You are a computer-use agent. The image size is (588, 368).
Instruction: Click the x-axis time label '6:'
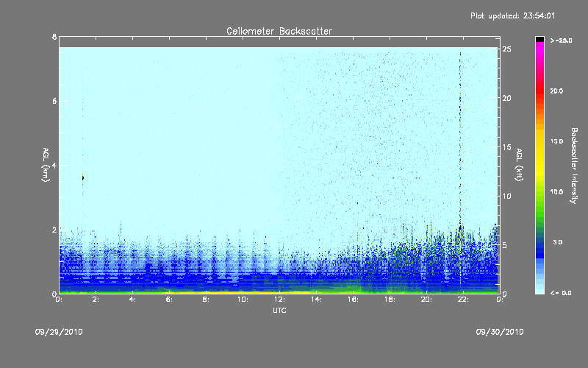click(x=169, y=300)
